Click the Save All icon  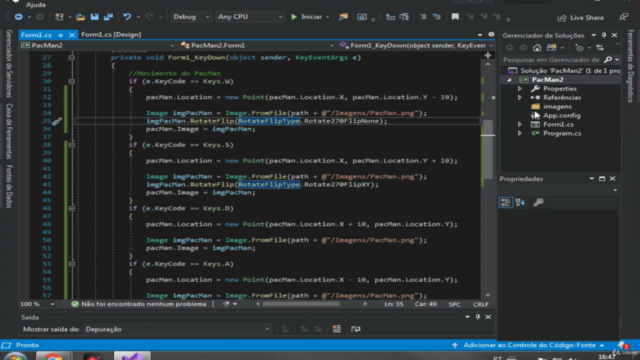coord(108,17)
